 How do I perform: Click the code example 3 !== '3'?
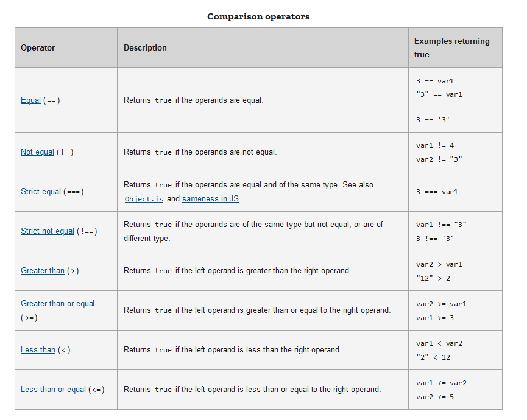tap(434, 239)
